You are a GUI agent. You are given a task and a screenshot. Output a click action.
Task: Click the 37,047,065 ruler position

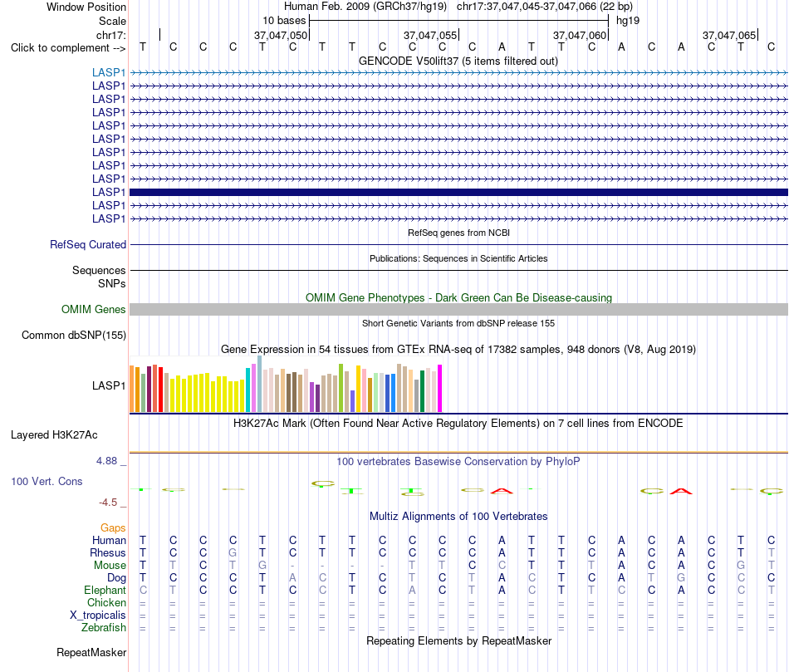click(729, 35)
